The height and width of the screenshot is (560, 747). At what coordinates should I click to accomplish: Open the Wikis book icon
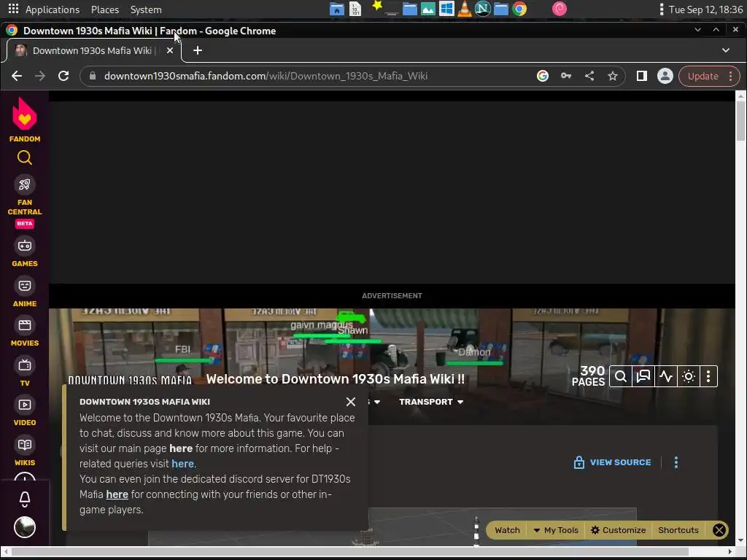(25, 445)
